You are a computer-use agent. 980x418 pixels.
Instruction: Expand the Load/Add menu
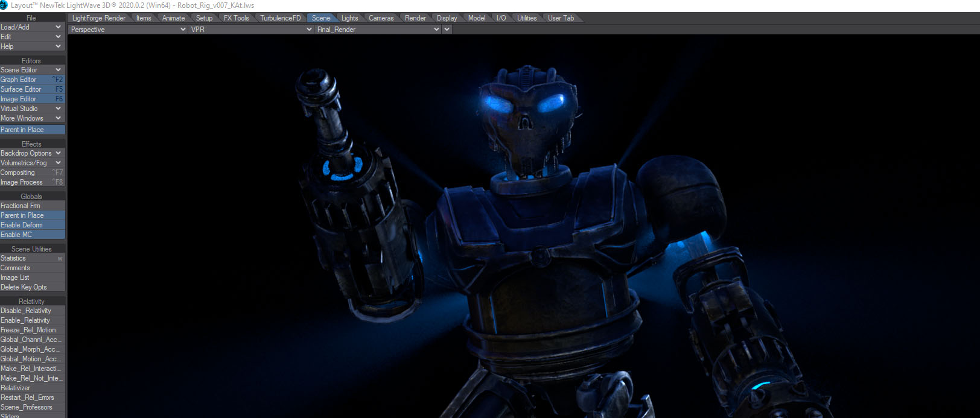click(33, 27)
